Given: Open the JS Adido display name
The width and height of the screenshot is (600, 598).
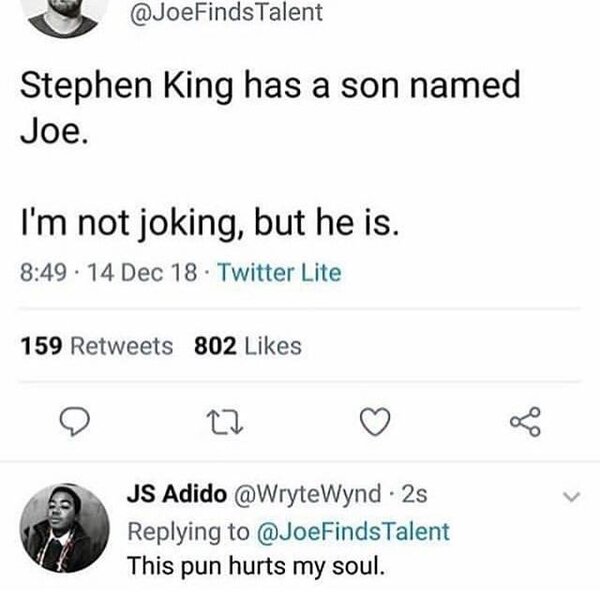Looking at the screenshot, I should coord(176,494).
